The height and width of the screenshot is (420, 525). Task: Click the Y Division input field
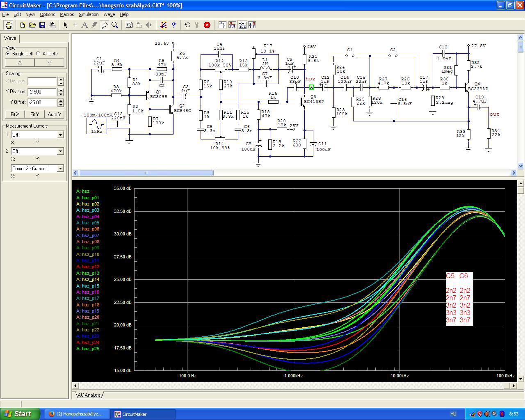pyautogui.click(x=42, y=92)
